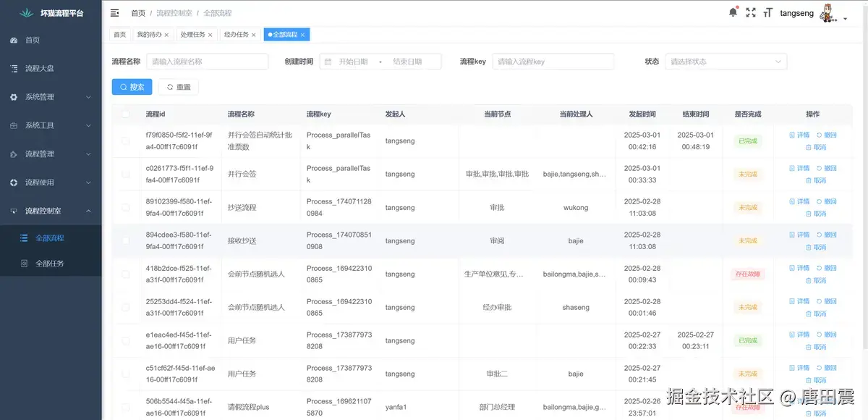Image resolution: width=868 pixels, height=420 pixels.
Task: Close the 我的待办 tab
Action: point(166,35)
